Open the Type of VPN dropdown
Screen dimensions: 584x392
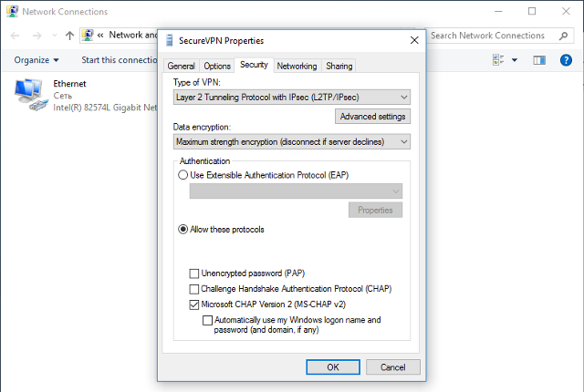(292, 97)
